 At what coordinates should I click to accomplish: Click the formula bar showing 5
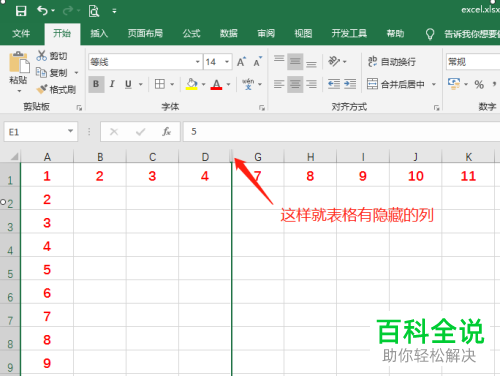pyautogui.click(x=341, y=132)
